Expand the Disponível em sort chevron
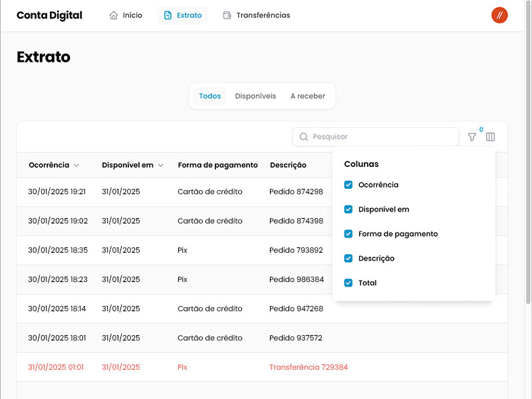Image resolution: width=532 pixels, height=399 pixels. 161,166
